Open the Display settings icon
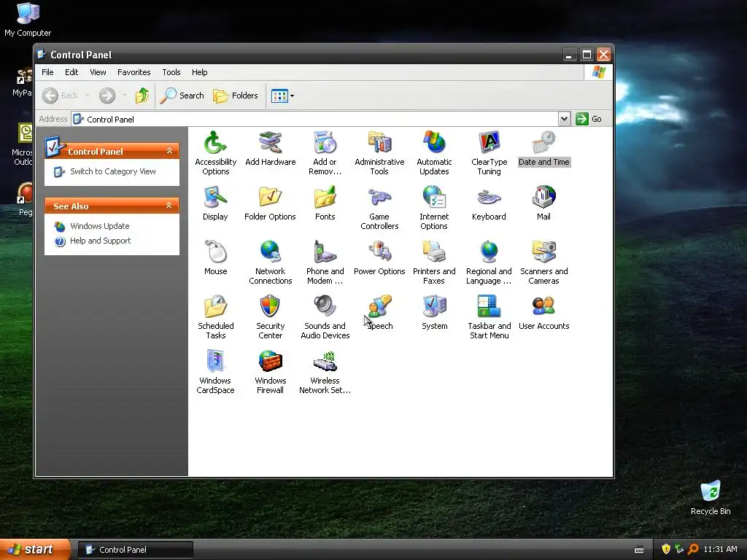This screenshot has width=747, height=560. [x=215, y=198]
